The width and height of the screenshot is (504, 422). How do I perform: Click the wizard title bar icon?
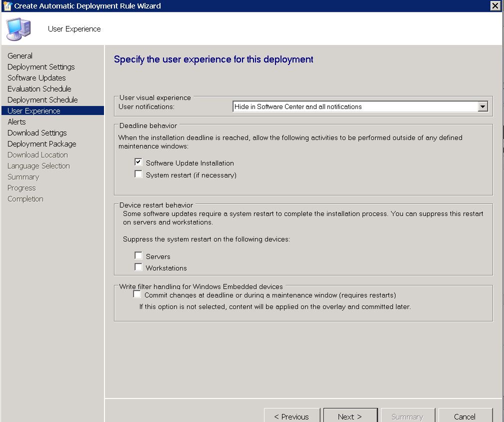tap(7, 6)
